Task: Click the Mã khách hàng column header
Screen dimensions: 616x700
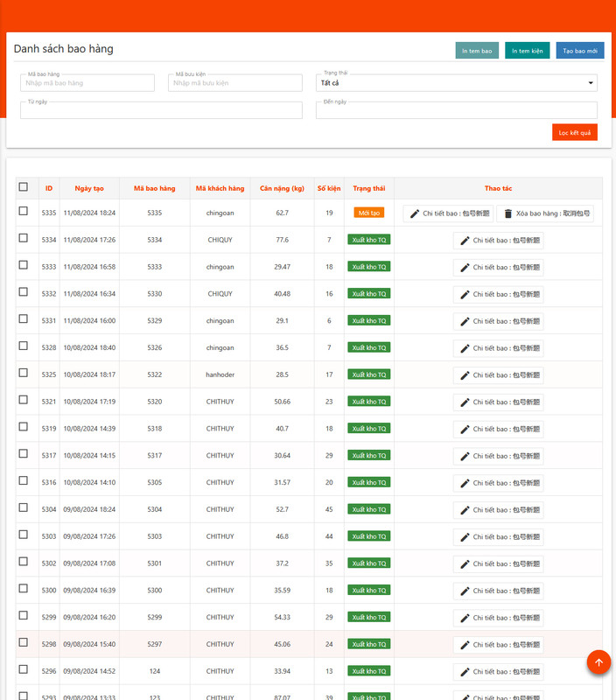Action: (x=220, y=188)
